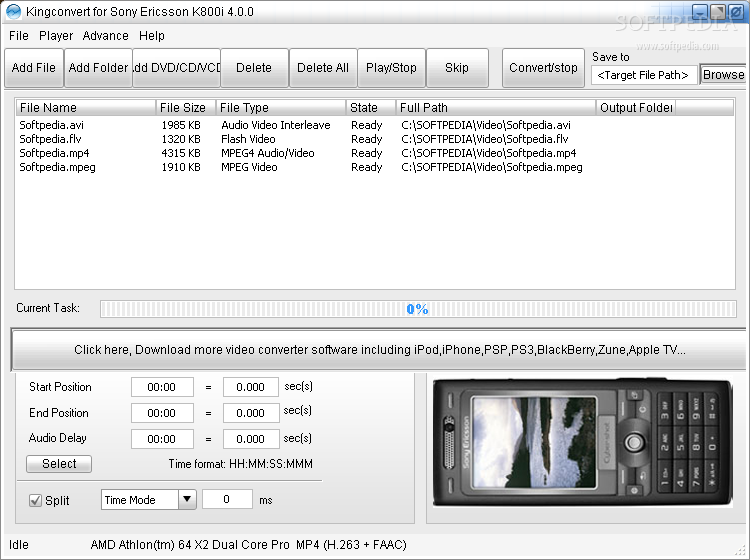Click the Add File button
The width and height of the screenshot is (750, 560).
[x=33, y=68]
